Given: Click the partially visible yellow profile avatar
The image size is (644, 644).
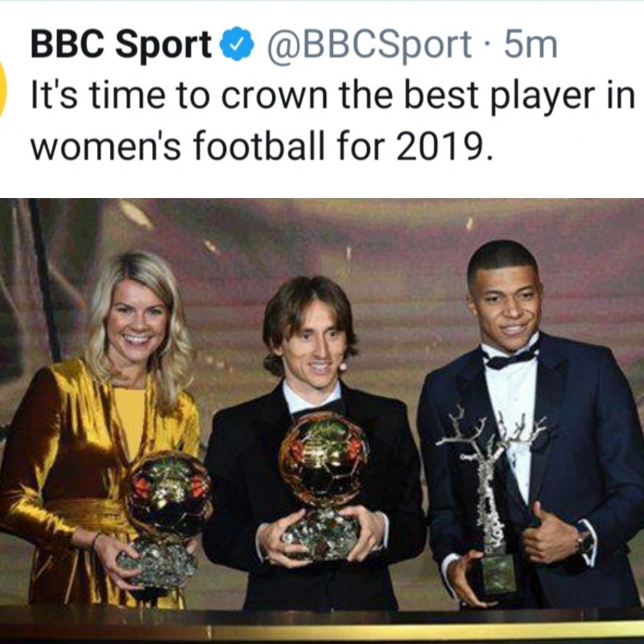Looking at the screenshot, I should [x=3, y=89].
